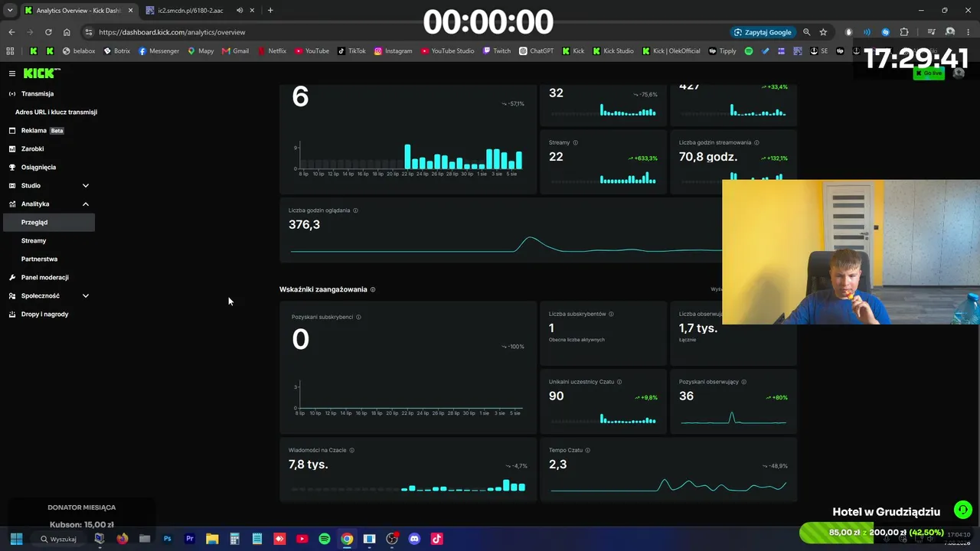Click the Go live button
Viewport: 980px width, 551px height.
[x=929, y=73]
